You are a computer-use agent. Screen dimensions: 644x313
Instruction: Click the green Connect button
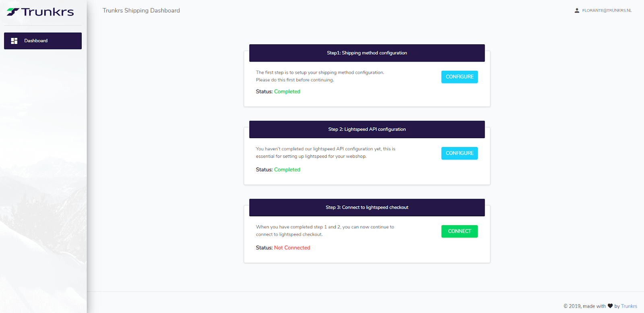click(459, 231)
